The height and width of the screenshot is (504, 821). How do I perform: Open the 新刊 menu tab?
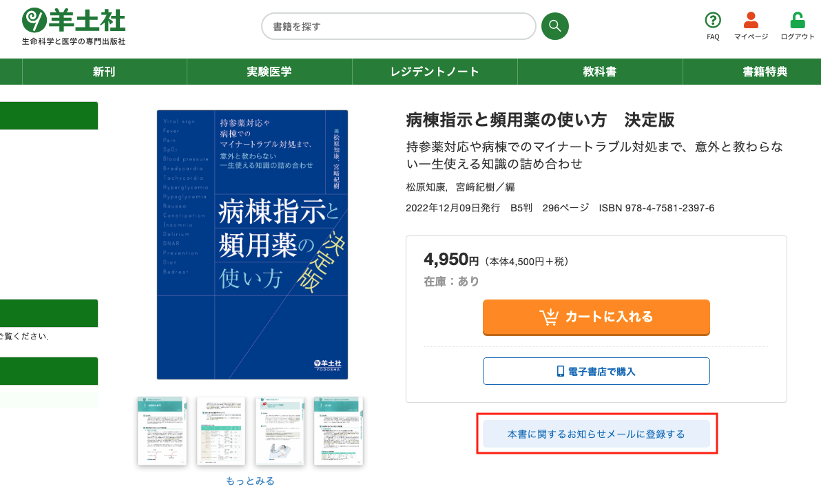[104, 72]
